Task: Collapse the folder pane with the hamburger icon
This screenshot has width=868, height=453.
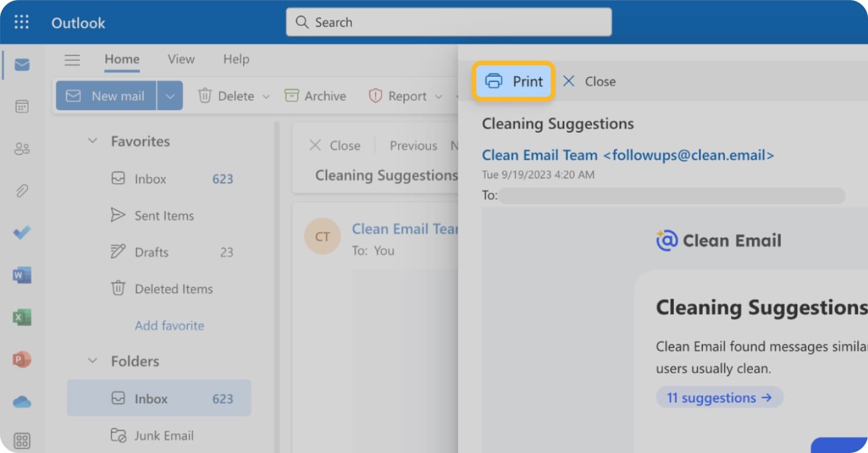Action: [73, 60]
